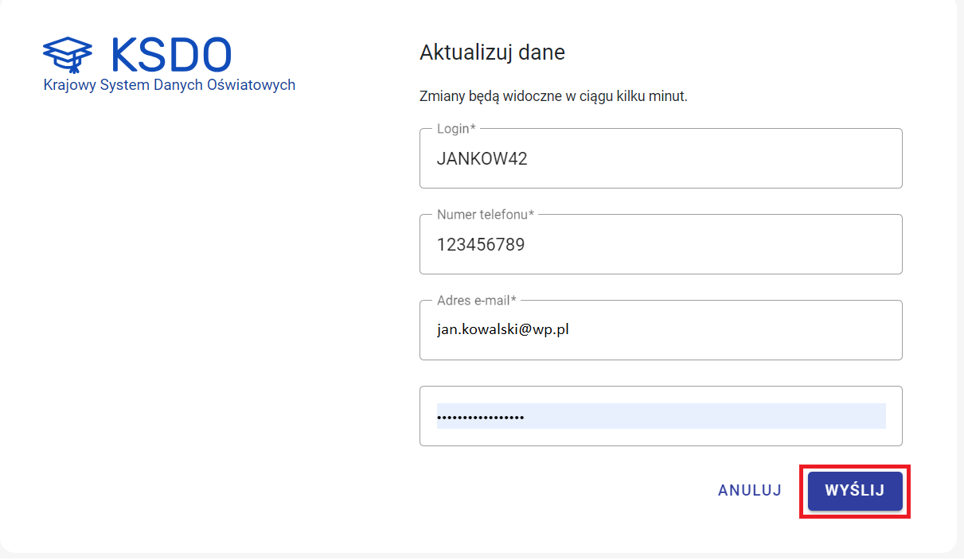Click the password dots in the last field

pos(480,417)
